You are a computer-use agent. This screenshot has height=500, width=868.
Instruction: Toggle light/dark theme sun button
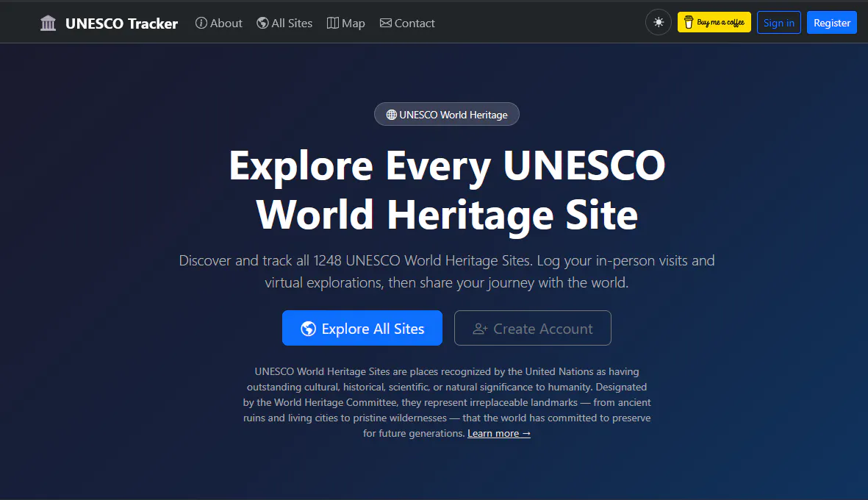659,23
